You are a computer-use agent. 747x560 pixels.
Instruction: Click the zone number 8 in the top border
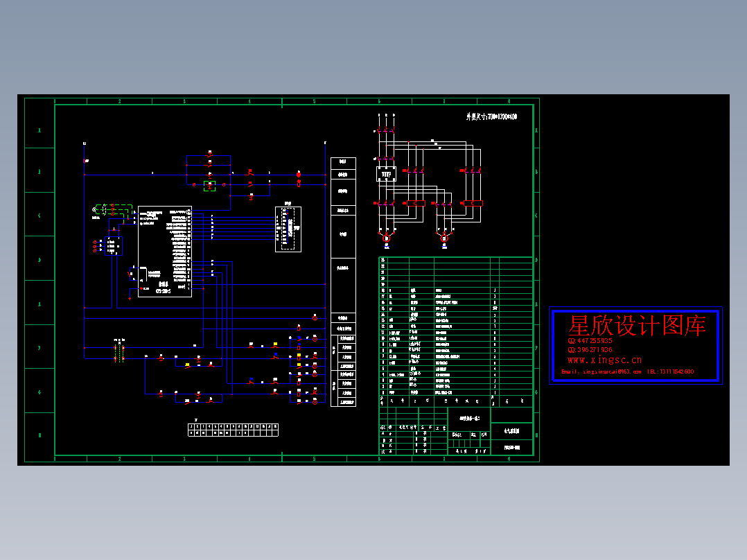[x=509, y=101]
